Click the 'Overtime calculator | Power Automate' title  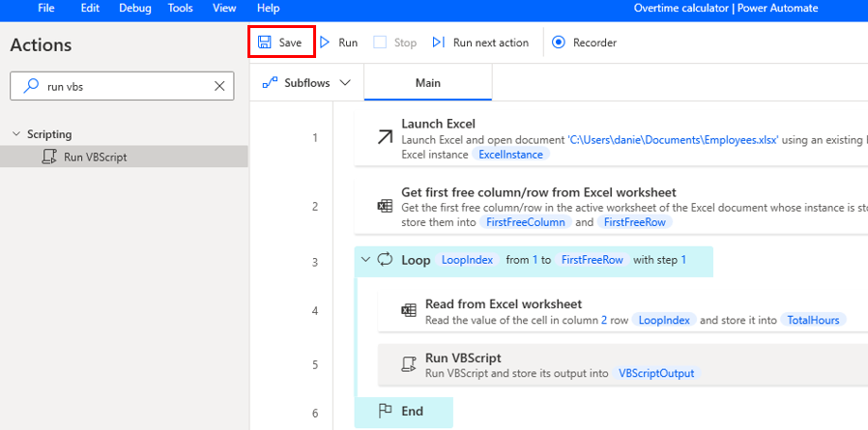point(726,9)
